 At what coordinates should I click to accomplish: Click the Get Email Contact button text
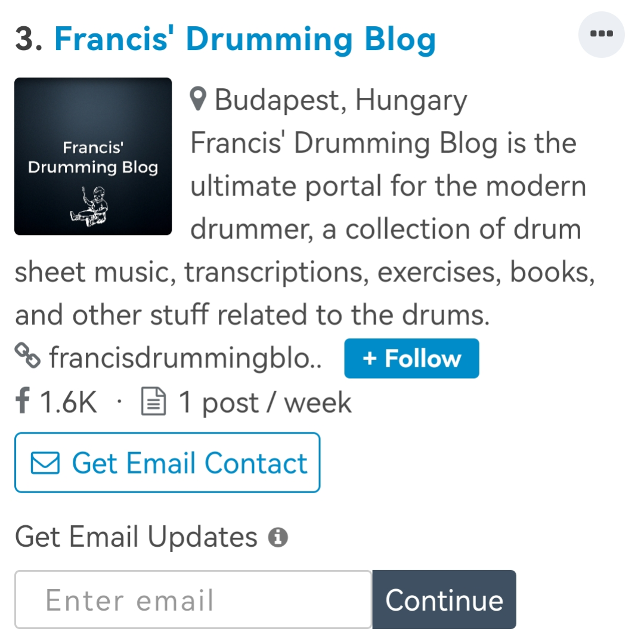(x=189, y=463)
